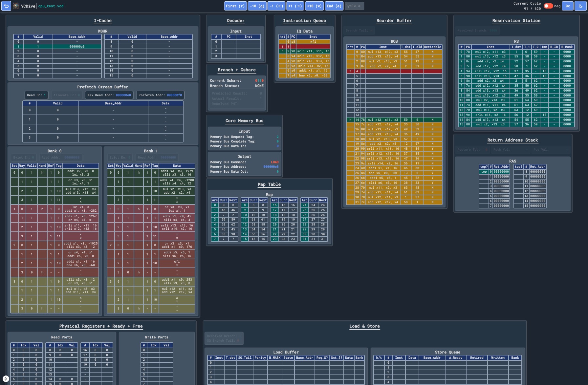Toggle dark mode with the moon icon

tap(580, 6)
